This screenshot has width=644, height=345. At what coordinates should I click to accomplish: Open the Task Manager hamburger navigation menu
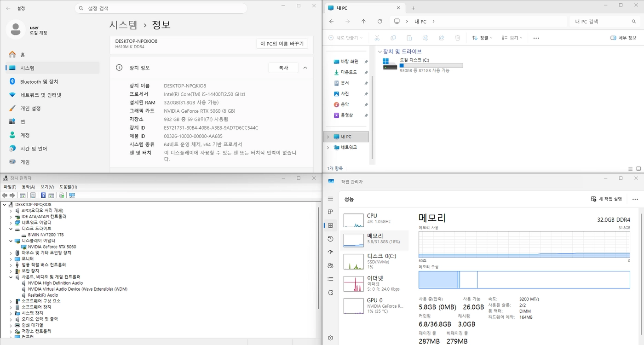click(x=330, y=199)
